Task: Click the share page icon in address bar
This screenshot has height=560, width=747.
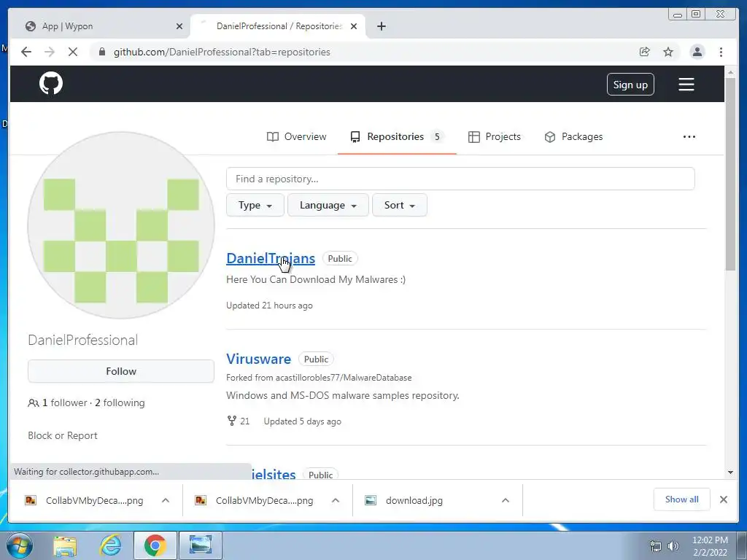Action: click(x=644, y=52)
